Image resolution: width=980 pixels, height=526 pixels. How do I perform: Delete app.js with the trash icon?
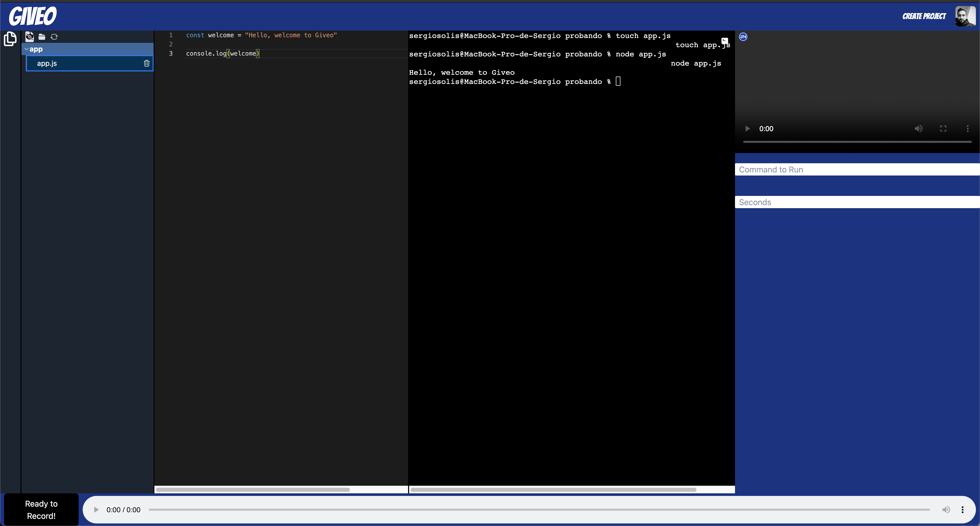click(x=146, y=64)
